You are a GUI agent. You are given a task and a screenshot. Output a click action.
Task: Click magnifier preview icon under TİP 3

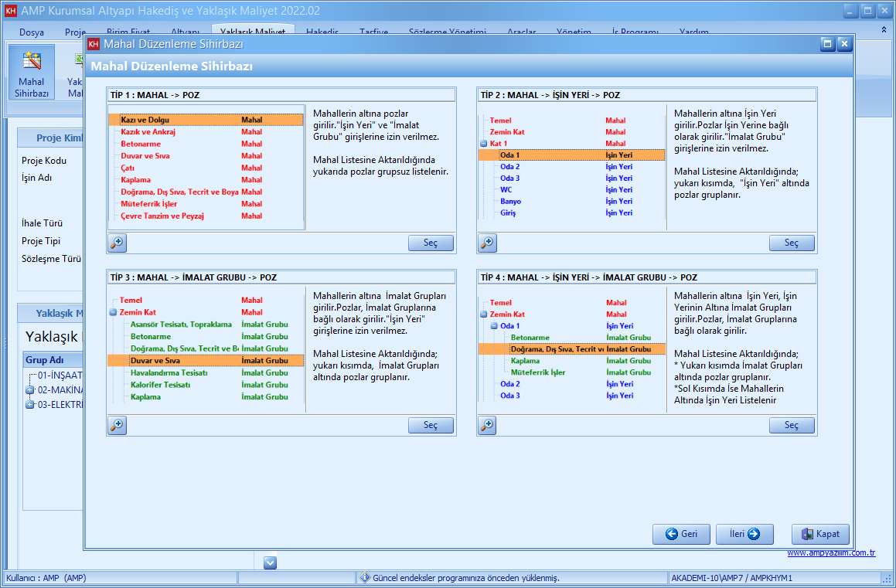click(x=117, y=425)
